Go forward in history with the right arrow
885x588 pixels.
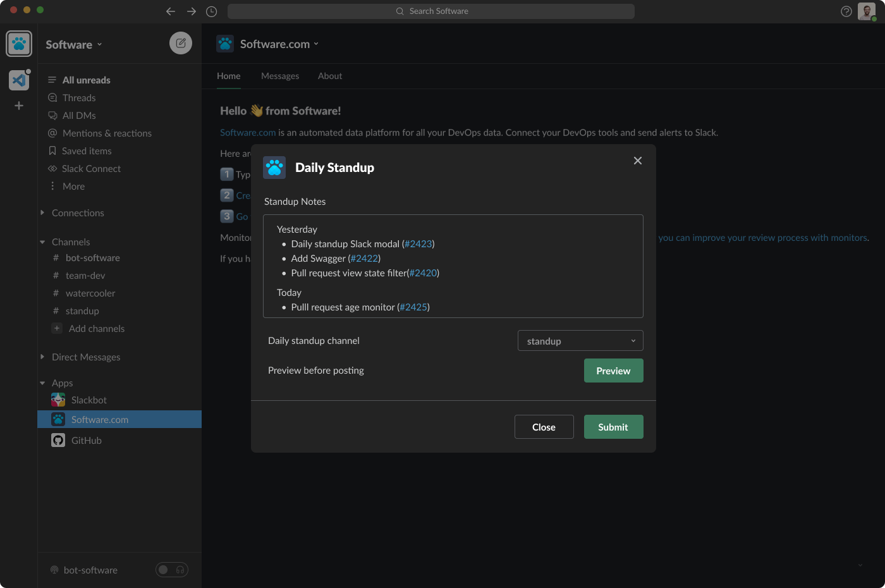[x=192, y=11]
